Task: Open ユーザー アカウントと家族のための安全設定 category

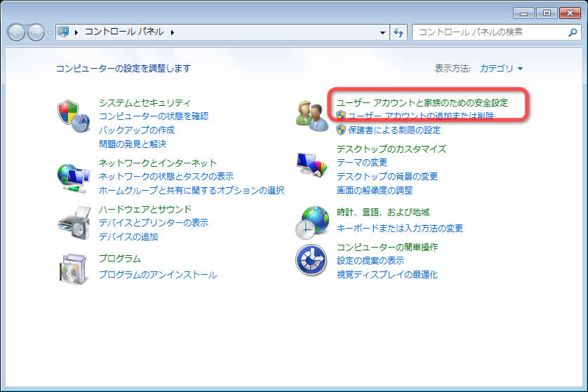Action: pos(422,102)
